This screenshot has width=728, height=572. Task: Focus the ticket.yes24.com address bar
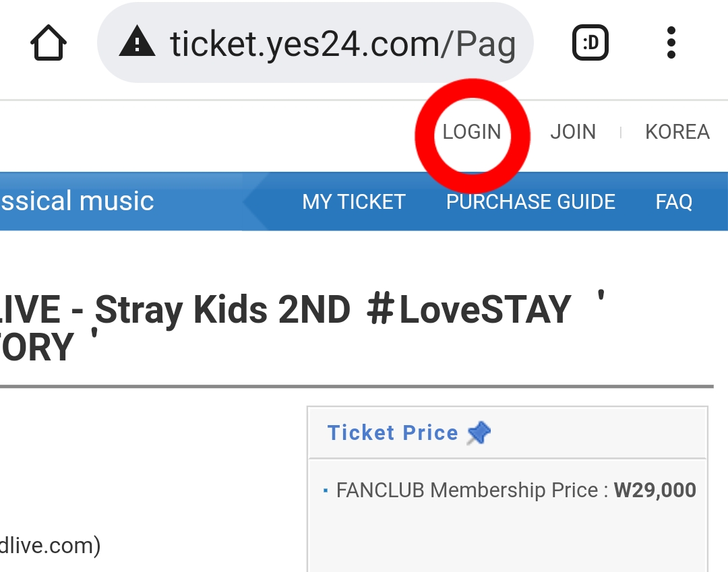point(342,44)
